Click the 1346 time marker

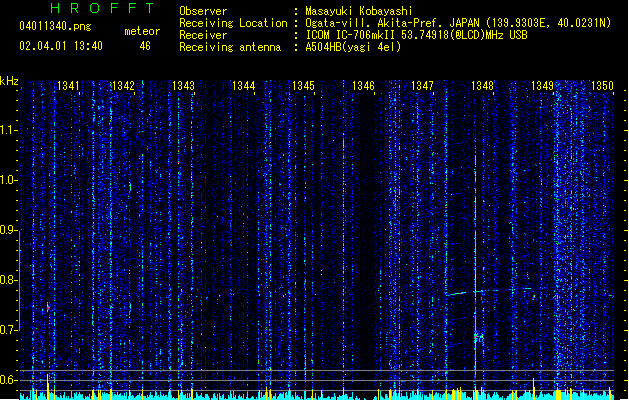tap(363, 85)
